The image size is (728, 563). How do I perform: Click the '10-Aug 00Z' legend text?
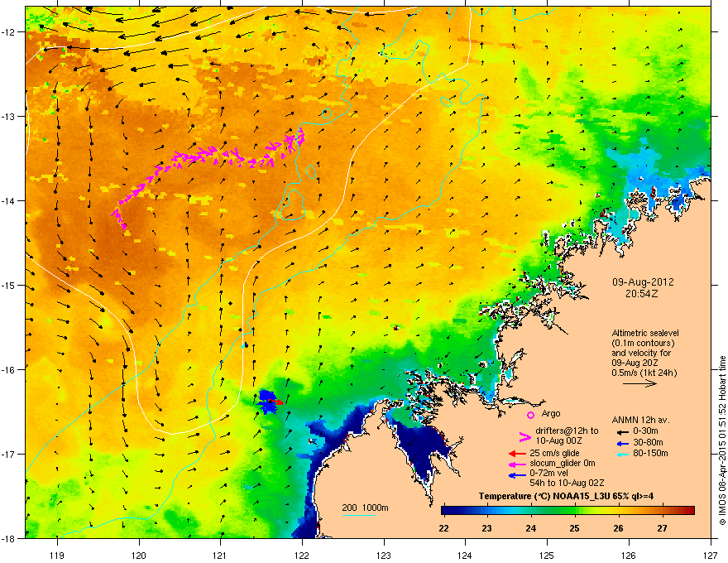[x=559, y=440]
